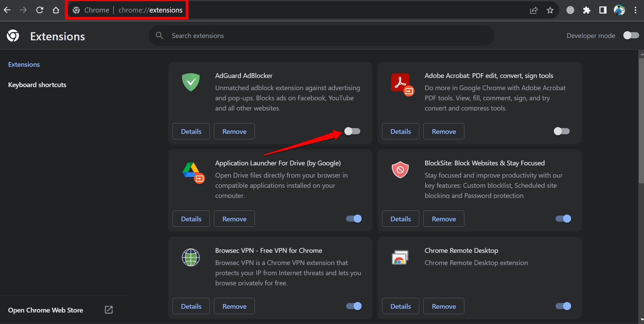Open the Chrome Web Store

pyautogui.click(x=46, y=310)
